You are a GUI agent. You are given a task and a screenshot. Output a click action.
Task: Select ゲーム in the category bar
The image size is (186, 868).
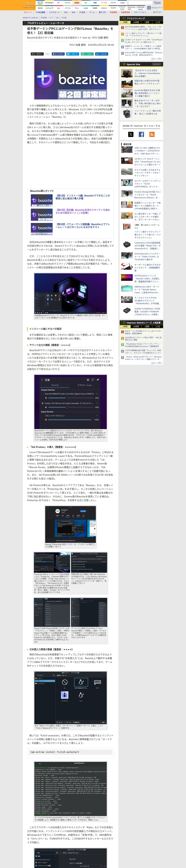(92, 12)
